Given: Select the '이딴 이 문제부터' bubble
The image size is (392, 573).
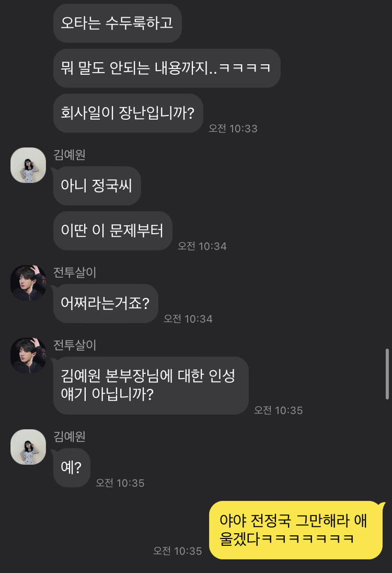Looking at the screenshot, I should [x=112, y=231].
